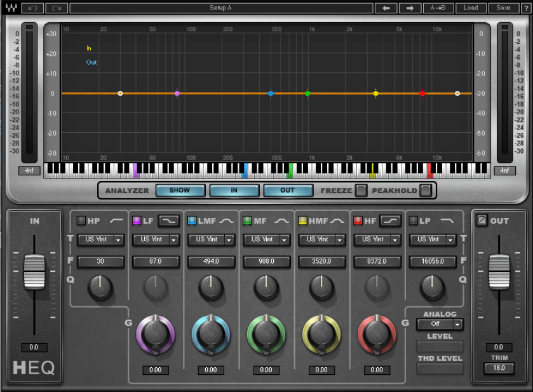Go to previous preset with left arrow

(x=386, y=8)
